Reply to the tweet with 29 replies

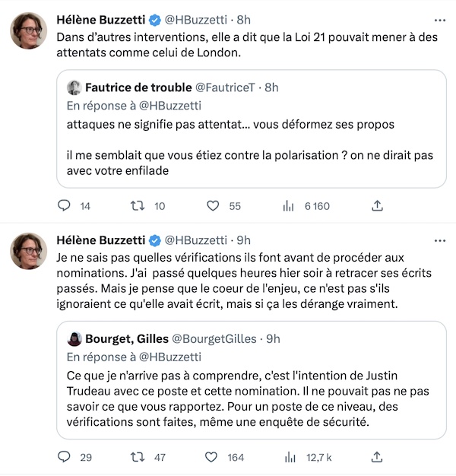pos(64,457)
